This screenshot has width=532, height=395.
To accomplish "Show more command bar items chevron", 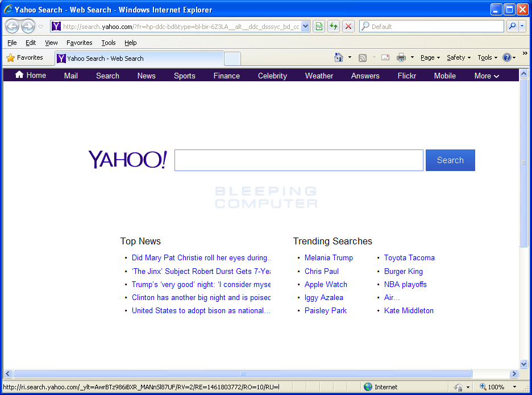I will tap(525, 53).
